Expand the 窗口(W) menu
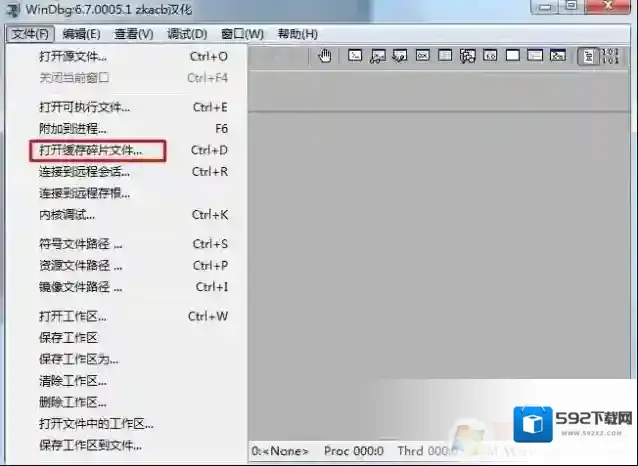The image size is (638, 466). pos(240,34)
